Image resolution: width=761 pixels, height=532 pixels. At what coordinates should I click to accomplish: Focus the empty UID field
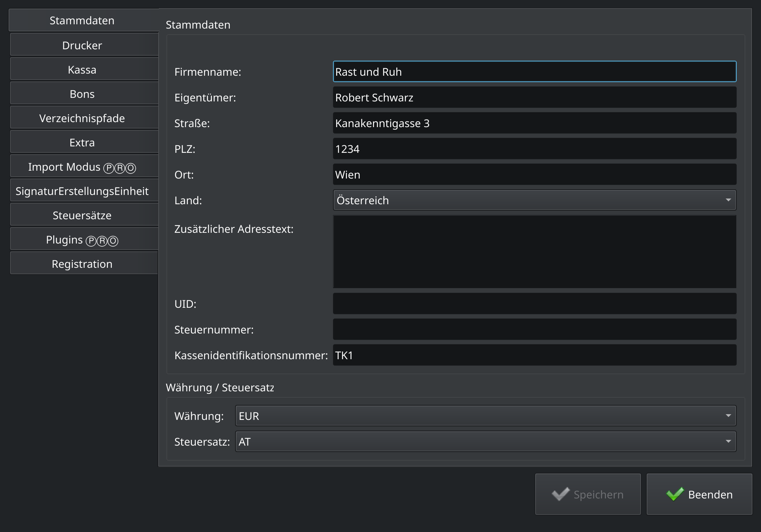(x=534, y=303)
